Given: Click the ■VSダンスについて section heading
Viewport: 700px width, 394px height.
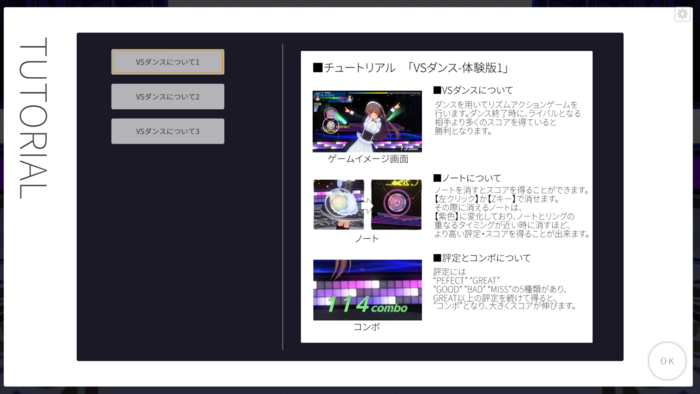Looking at the screenshot, I should (x=473, y=90).
